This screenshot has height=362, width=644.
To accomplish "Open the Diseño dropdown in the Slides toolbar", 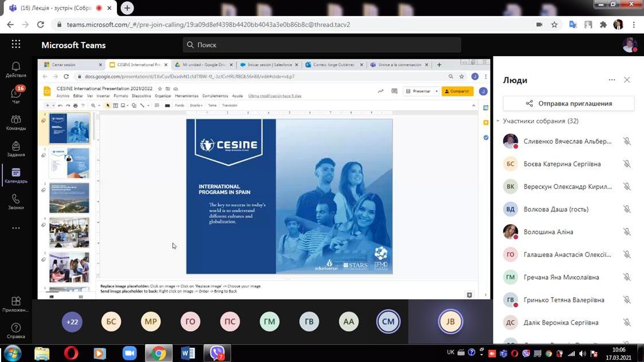I will 197,106.
